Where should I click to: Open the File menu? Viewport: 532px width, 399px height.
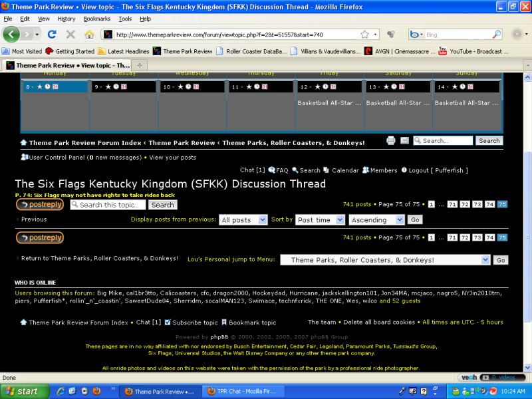point(8,19)
